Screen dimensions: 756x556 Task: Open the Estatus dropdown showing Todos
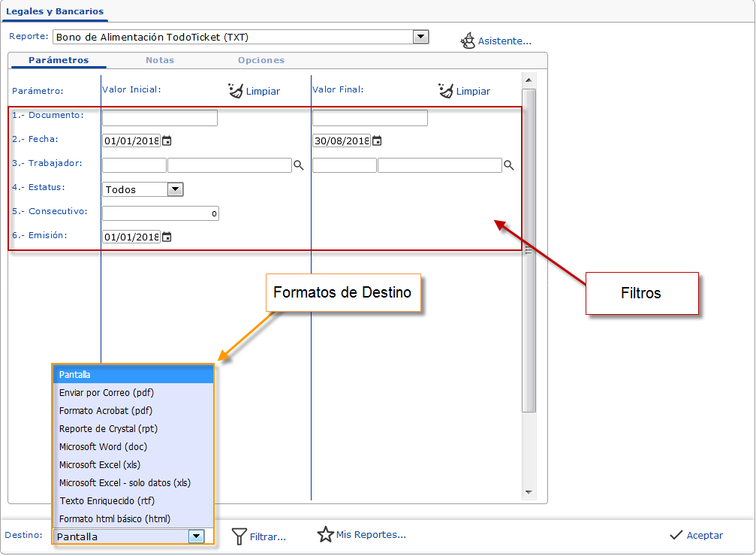pos(174,189)
